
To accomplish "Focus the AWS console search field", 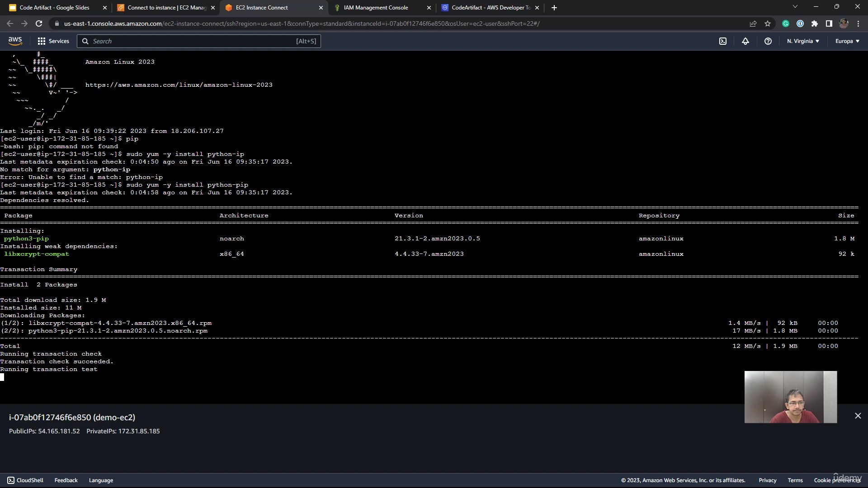I will coord(199,41).
